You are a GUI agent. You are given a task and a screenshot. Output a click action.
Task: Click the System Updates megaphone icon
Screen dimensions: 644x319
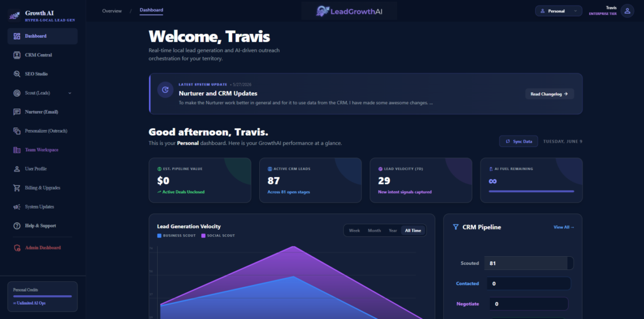(x=17, y=207)
